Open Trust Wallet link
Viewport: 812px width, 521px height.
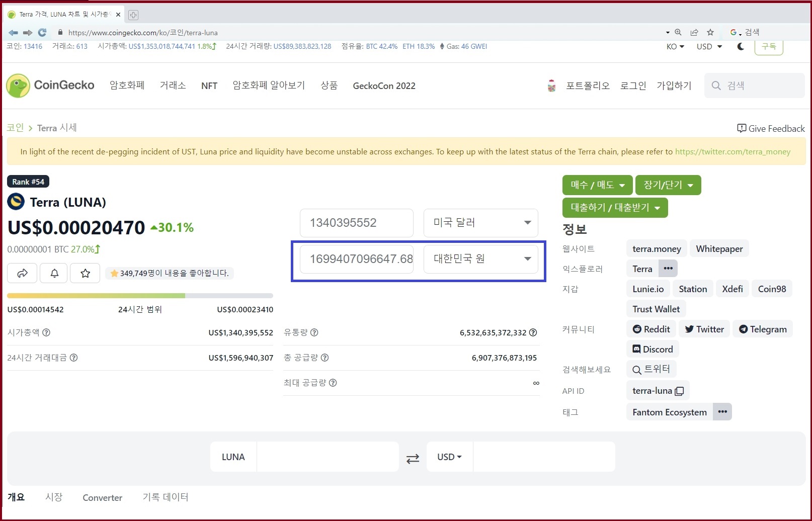point(656,309)
